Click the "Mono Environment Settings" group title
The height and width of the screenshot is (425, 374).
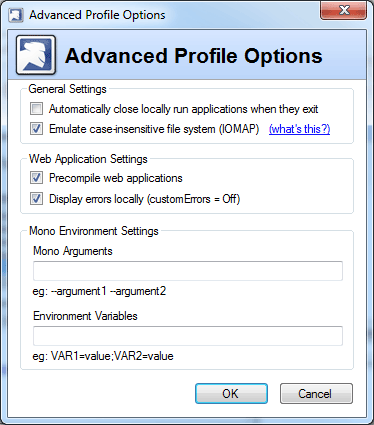click(x=94, y=231)
